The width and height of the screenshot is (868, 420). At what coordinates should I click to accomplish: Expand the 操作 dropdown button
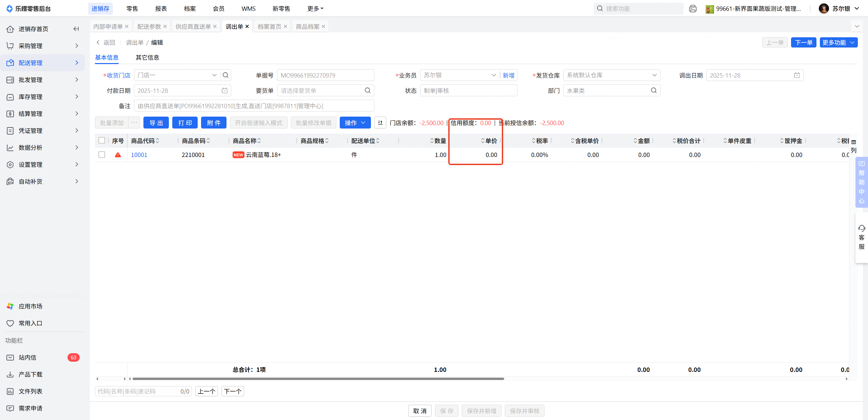(355, 123)
